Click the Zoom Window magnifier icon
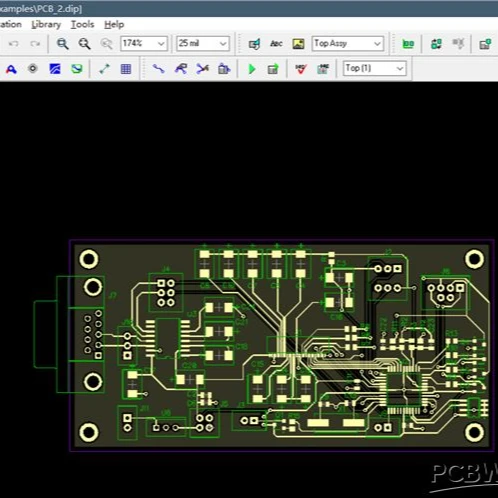Image resolution: width=498 pixels, height=498 pixels. [62, 44]
